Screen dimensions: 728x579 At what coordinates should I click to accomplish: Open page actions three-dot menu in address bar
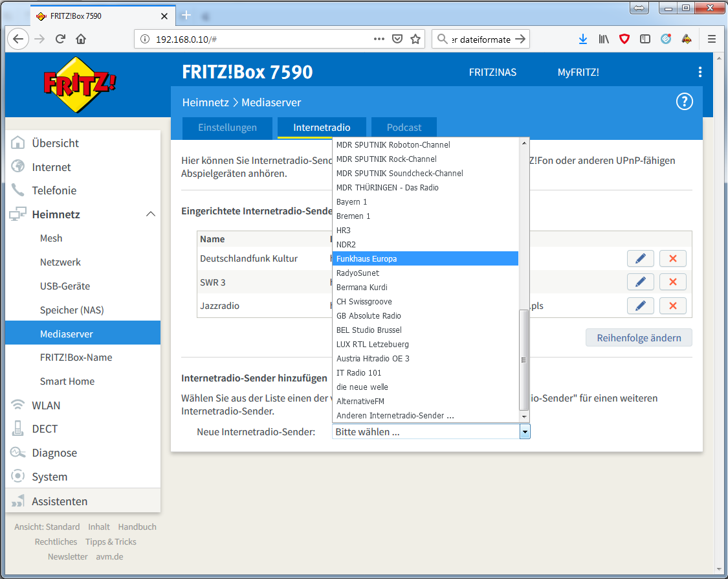pos(379,39)
